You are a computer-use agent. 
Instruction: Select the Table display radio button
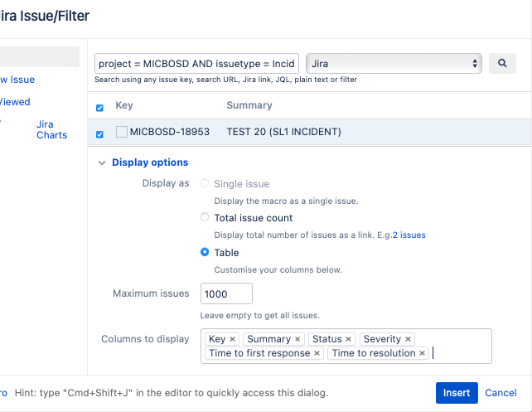pyautogui.click(x=205, y=252)
